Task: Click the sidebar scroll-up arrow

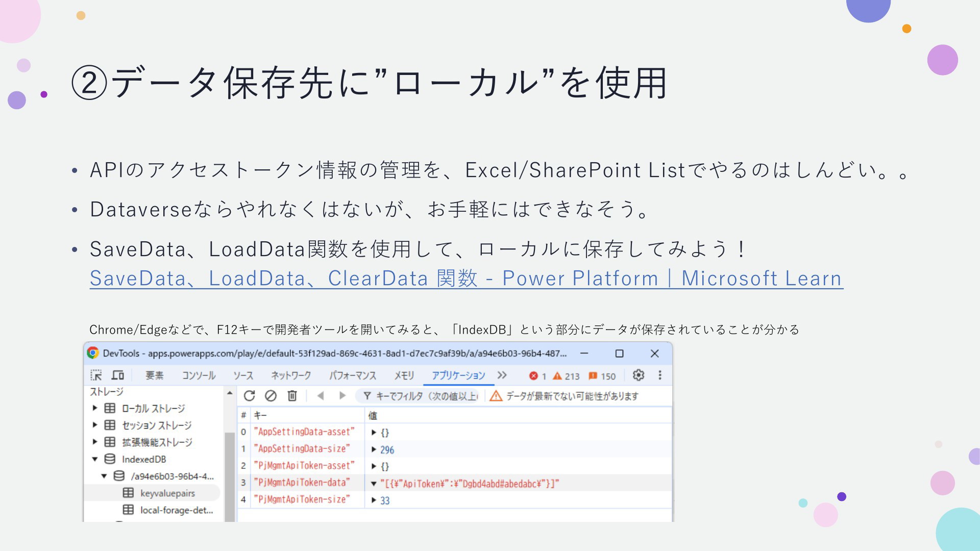Action: click(x=230, y=393)
